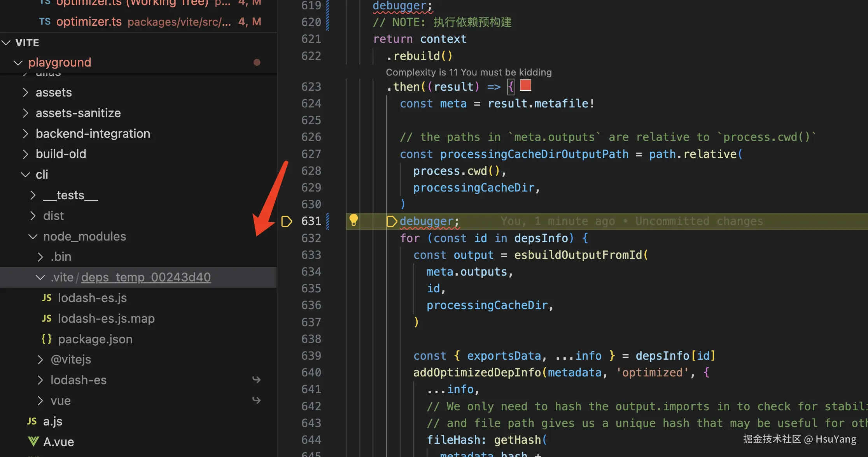Click the breakpoint marker beside line 631
Screen dimensions: 868x457
pyautogui.click(x=287, y=221)
